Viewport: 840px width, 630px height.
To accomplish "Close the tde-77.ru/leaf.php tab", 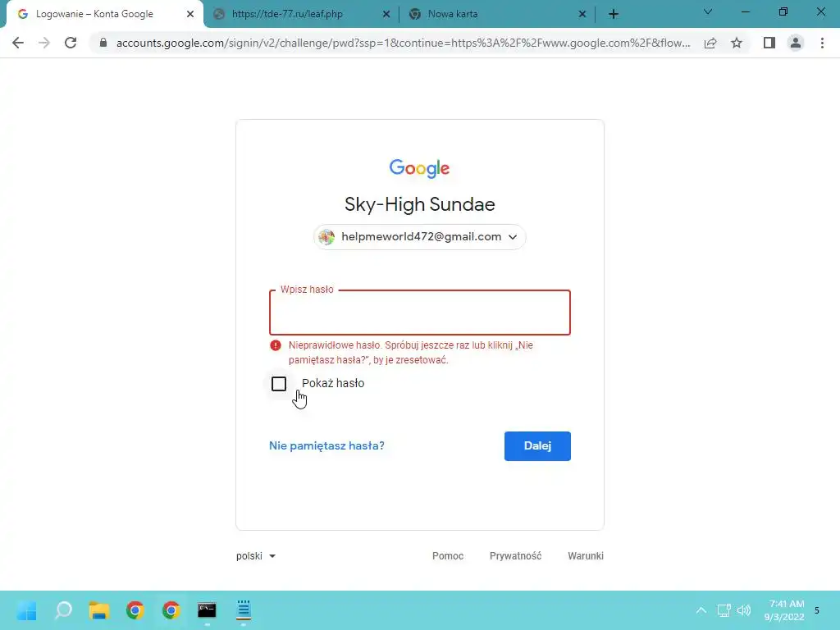I will click(x=386, y=15).
